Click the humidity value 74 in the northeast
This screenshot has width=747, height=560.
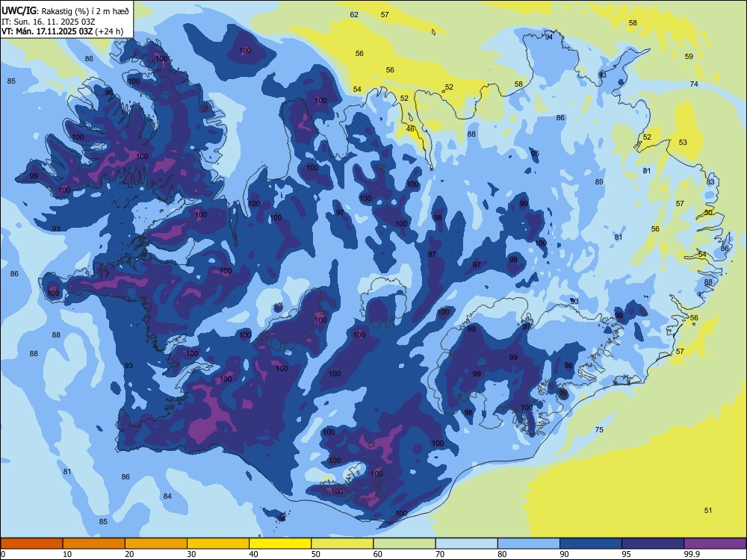(694, 84)
